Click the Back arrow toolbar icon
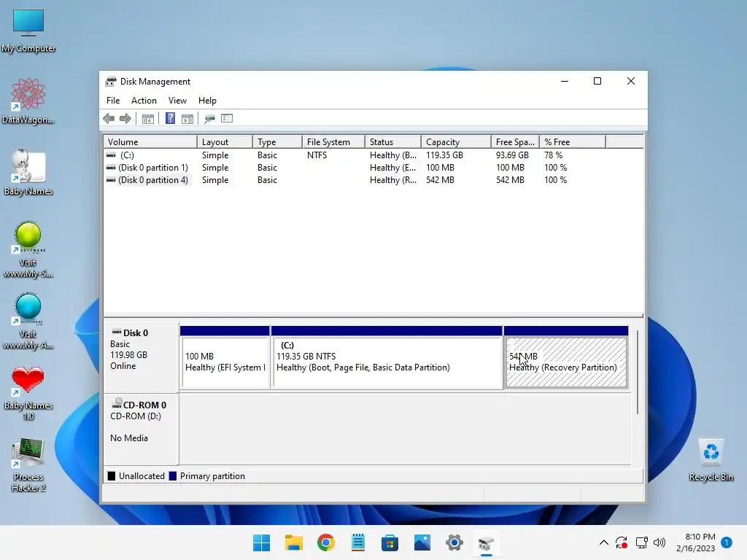747x560 pixels. pyautogui.click(x=109, y=119)
